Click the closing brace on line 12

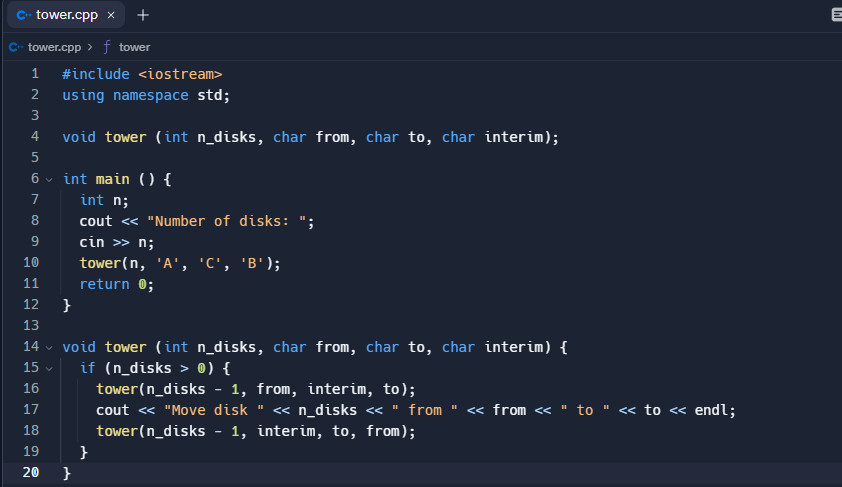point(67,305)
